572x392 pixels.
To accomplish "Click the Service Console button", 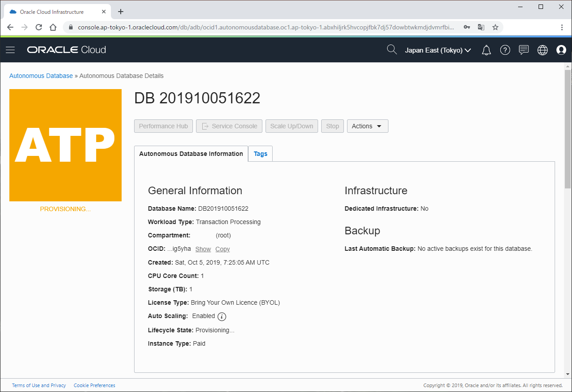I will (229, 126).
